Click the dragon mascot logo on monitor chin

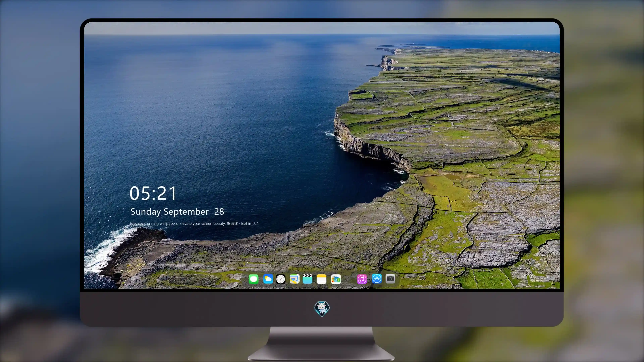pos(322,309)
